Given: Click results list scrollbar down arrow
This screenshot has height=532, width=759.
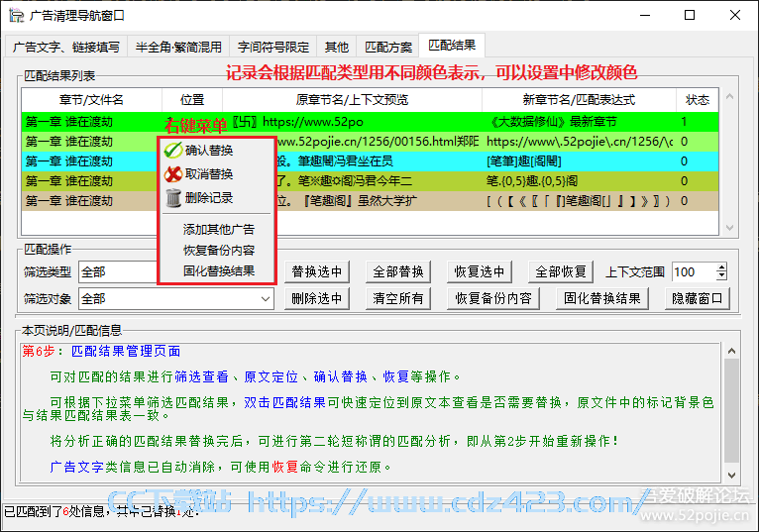Looking at the screenshot, I should (729, 228).
